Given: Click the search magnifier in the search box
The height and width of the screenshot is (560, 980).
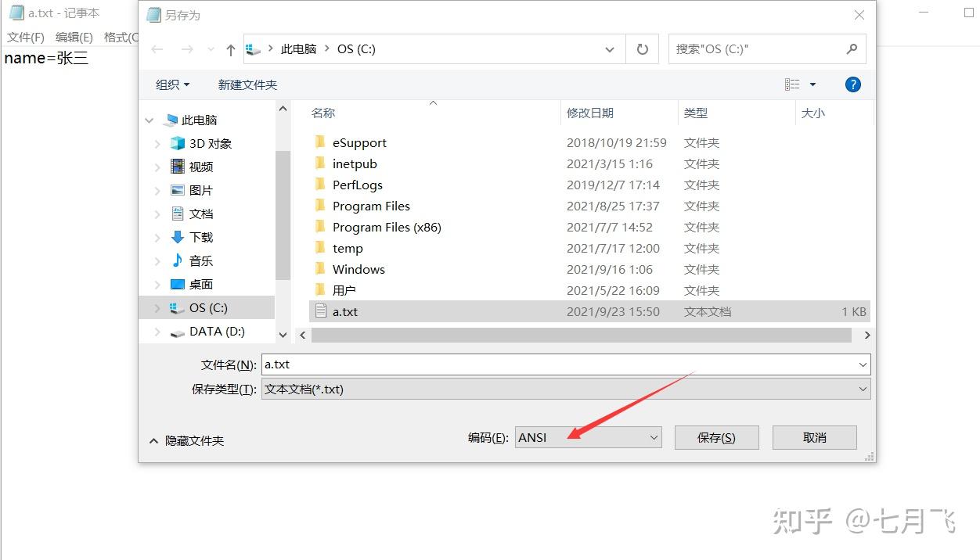Looking at the screenshot, I should click(x=852, y=48).
